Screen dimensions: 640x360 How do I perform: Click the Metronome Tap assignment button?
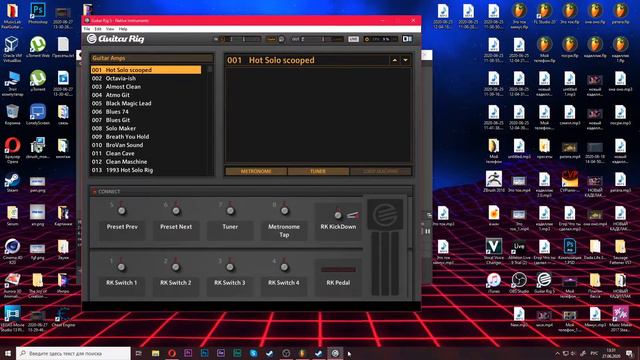[x=284, y=231]
